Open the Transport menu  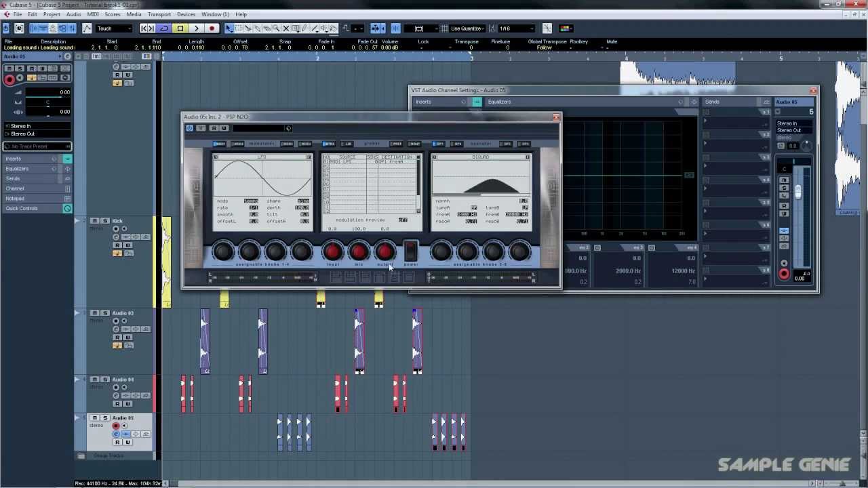[x=159, y=14]
